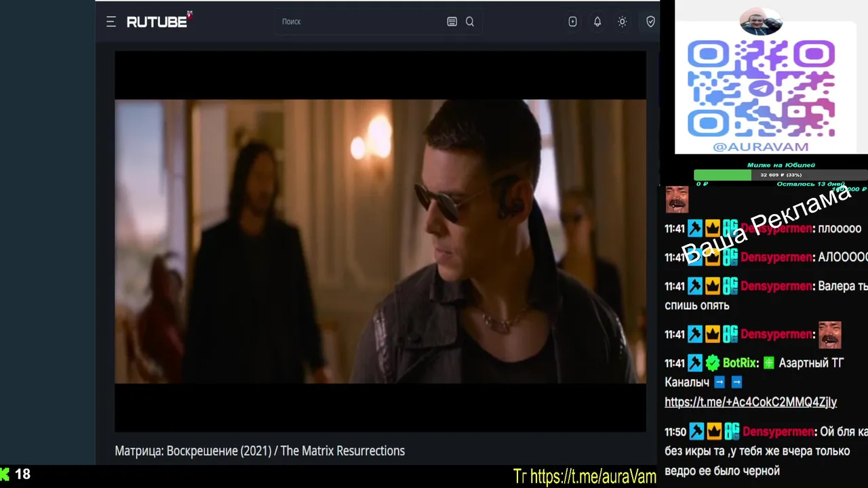Click crown badge on 11:50 message

pos(713,432)
